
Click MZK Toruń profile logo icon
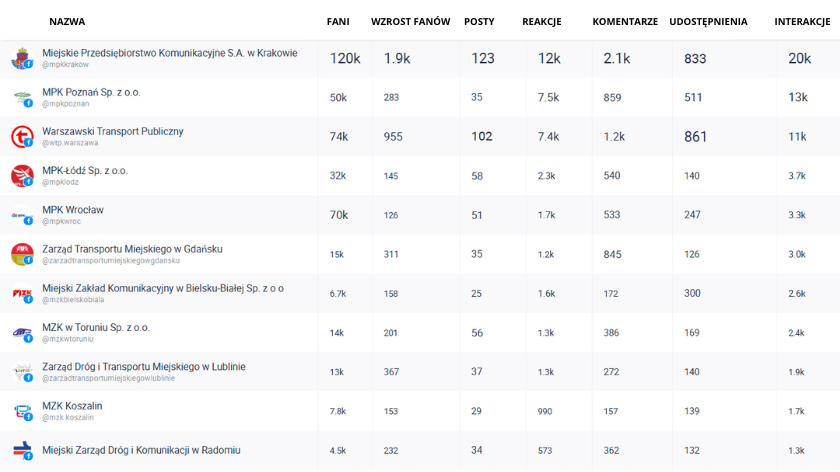[22, 332]
